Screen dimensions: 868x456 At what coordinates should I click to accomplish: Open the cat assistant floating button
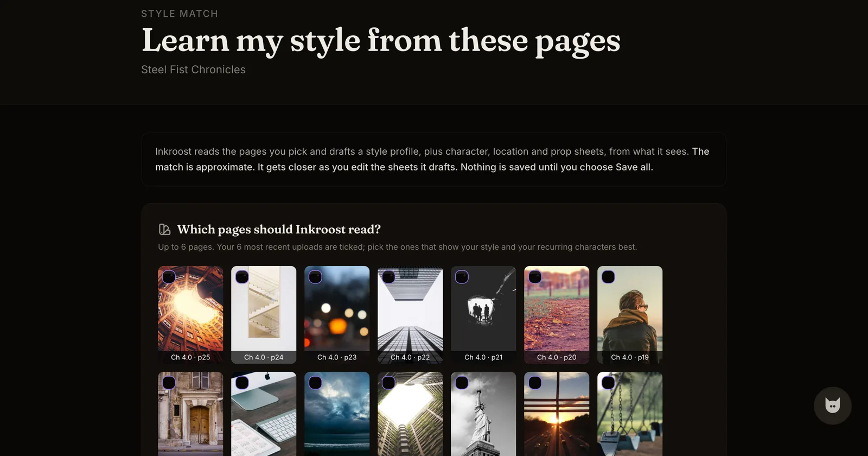point(832,406)
